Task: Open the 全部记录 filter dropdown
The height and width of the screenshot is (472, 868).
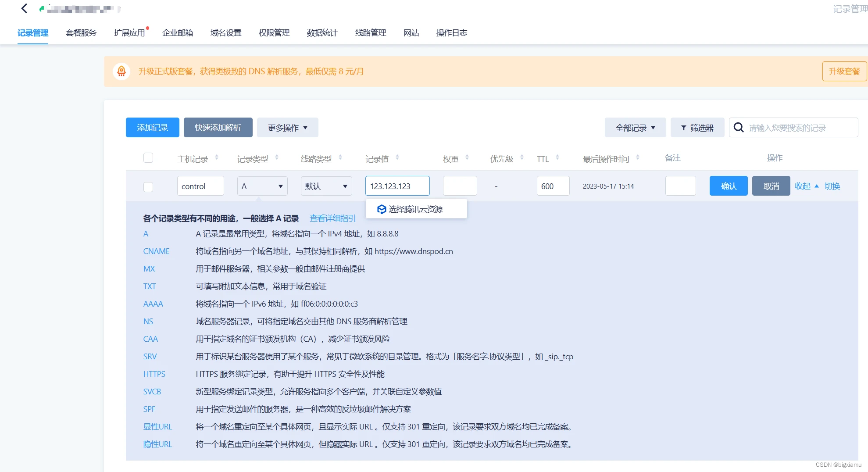Action: [x=635, y=128]
